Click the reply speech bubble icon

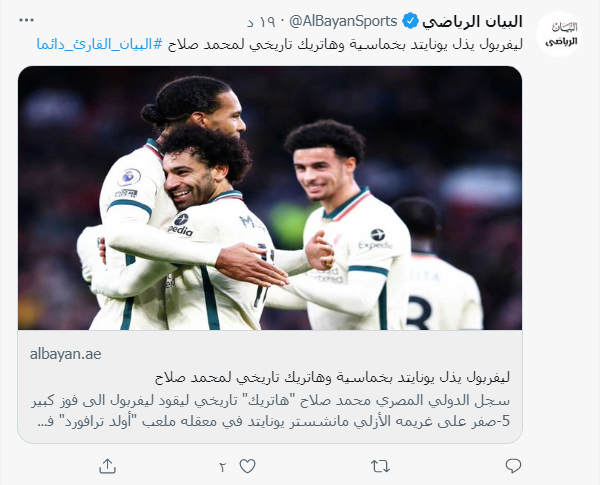[x=513, y=466]
